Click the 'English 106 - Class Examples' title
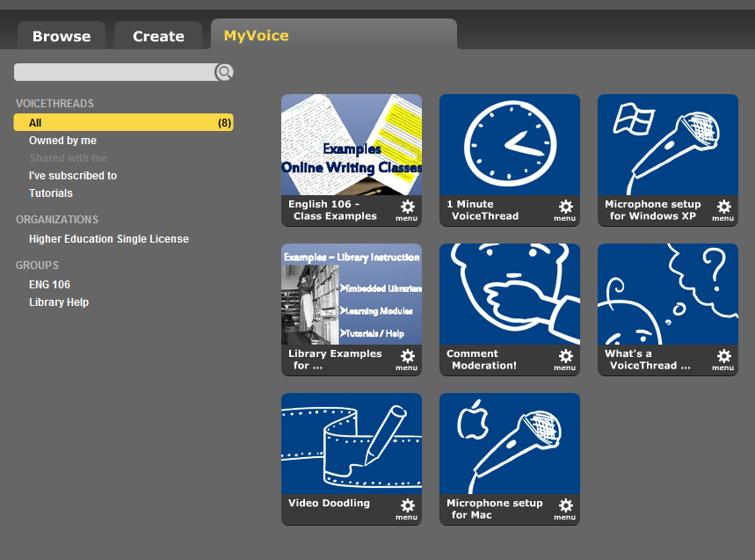This screenshot has width=755, height=560. pyautogui.click(x=333, y=210)
